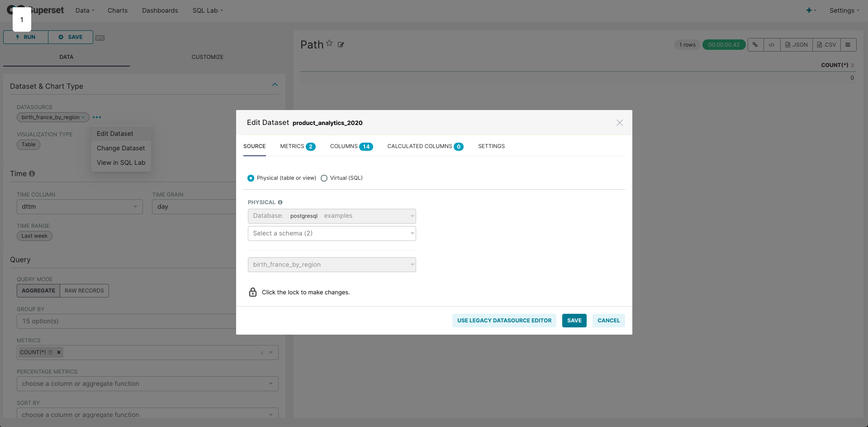Screen dimensions: 868x427
Task: Open the GROUP BY options dropdown
Action: (127, 321)
